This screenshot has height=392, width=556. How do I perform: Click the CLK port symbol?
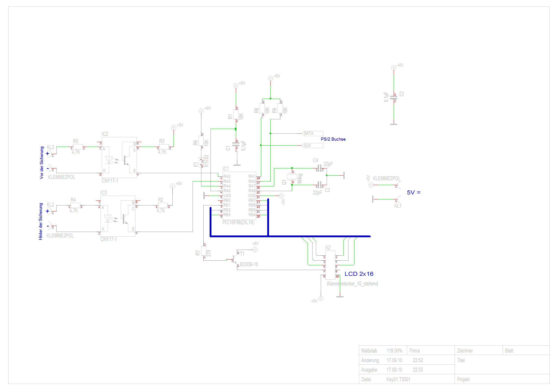coord(312,146)
